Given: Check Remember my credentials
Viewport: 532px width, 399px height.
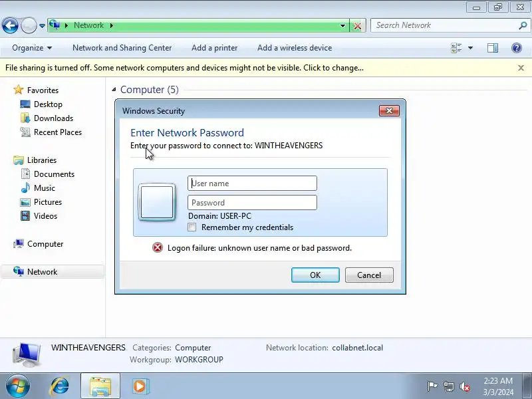Looking at the screenshot, I should (192, 227).
